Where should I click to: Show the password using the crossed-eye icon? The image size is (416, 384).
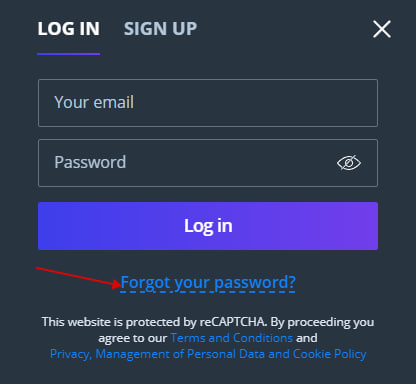349,163
